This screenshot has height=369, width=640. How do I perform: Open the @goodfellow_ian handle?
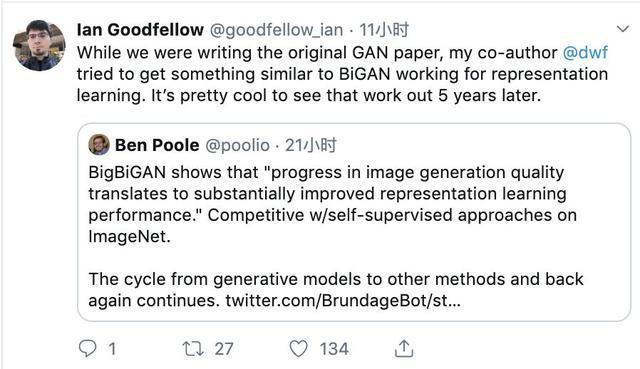pyautogui.click(x=276, y=30)
